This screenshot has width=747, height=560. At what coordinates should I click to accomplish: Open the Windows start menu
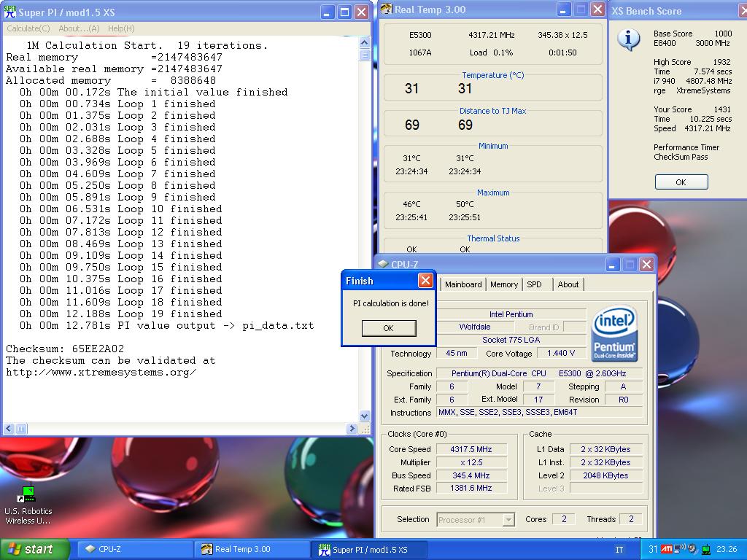[34, 549]
